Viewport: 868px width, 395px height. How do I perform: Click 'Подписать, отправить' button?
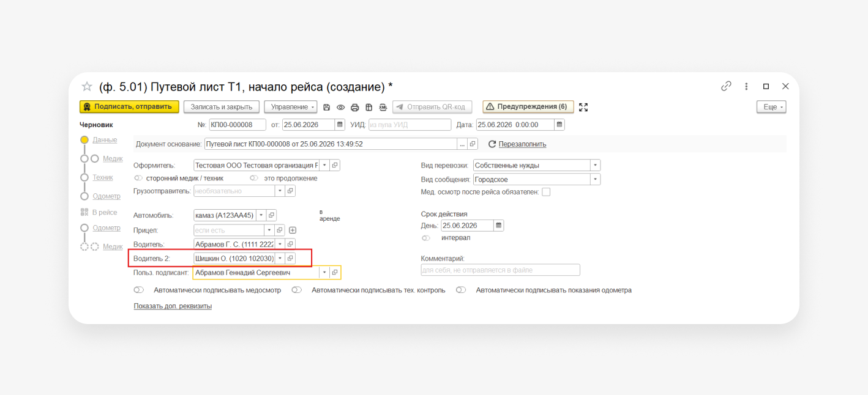tap(129, 107)
